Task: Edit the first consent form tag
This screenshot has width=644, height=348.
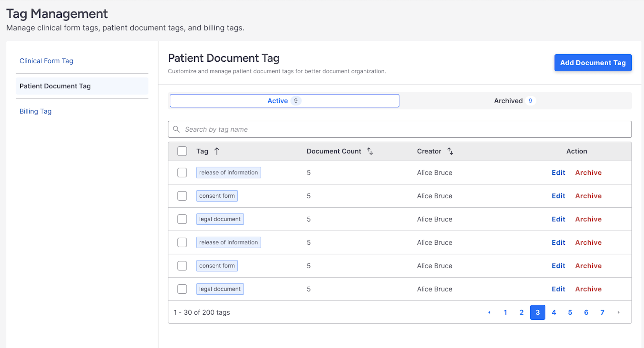Action: click(x=558, y=196)
